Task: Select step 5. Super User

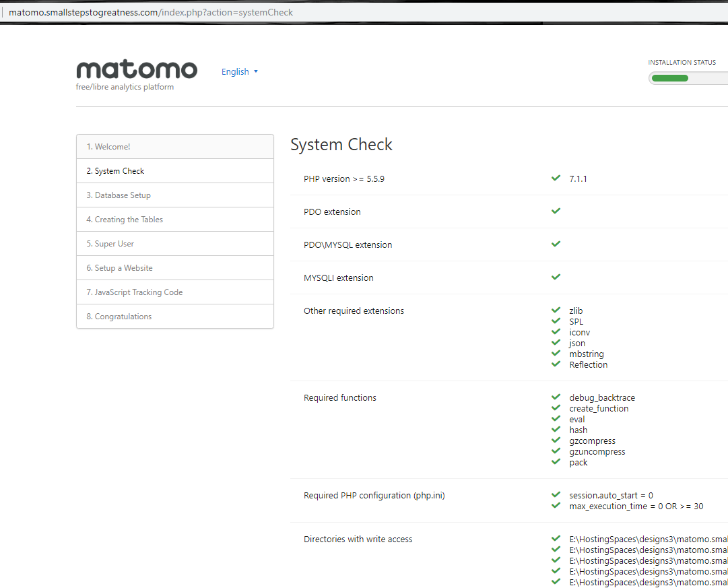Action: tap(175, 243)
